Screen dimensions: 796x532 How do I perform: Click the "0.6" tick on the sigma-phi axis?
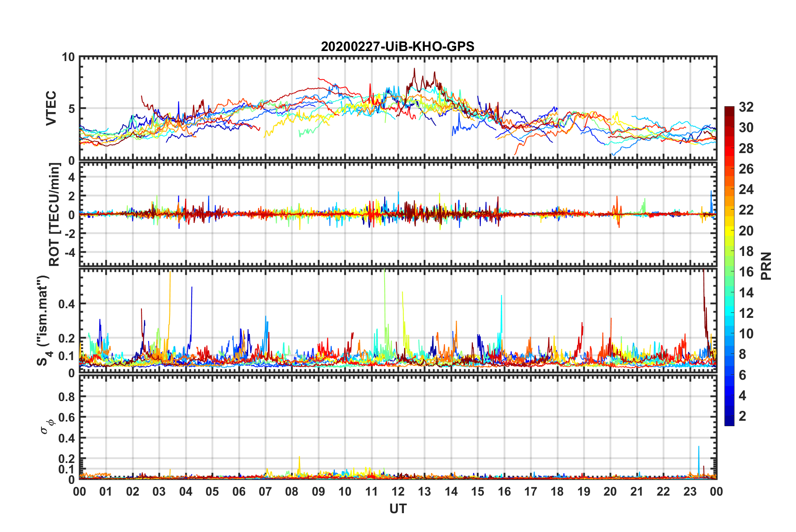coord(67,417)
